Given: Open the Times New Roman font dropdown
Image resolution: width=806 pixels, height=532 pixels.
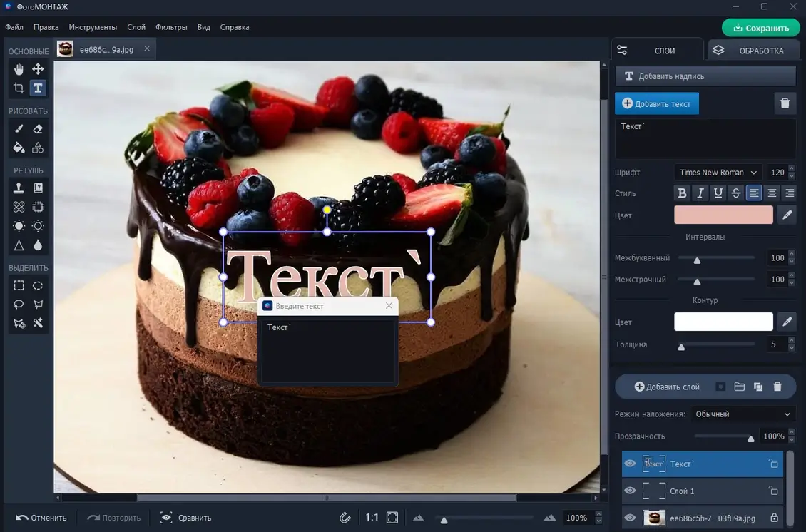Looking at the screenshot, I should pyautogui.click(x=718, y=173).
